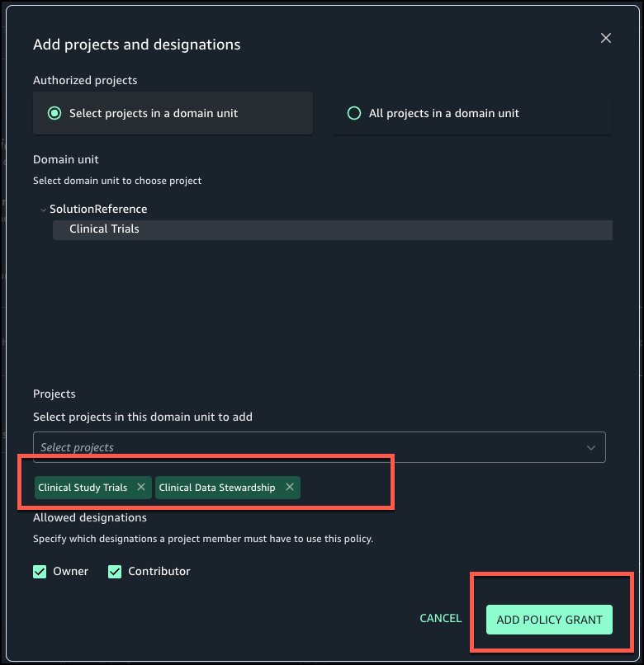Select the SolutionReference domain unit name
644x665 pixels.
click(x=98, y=209)
